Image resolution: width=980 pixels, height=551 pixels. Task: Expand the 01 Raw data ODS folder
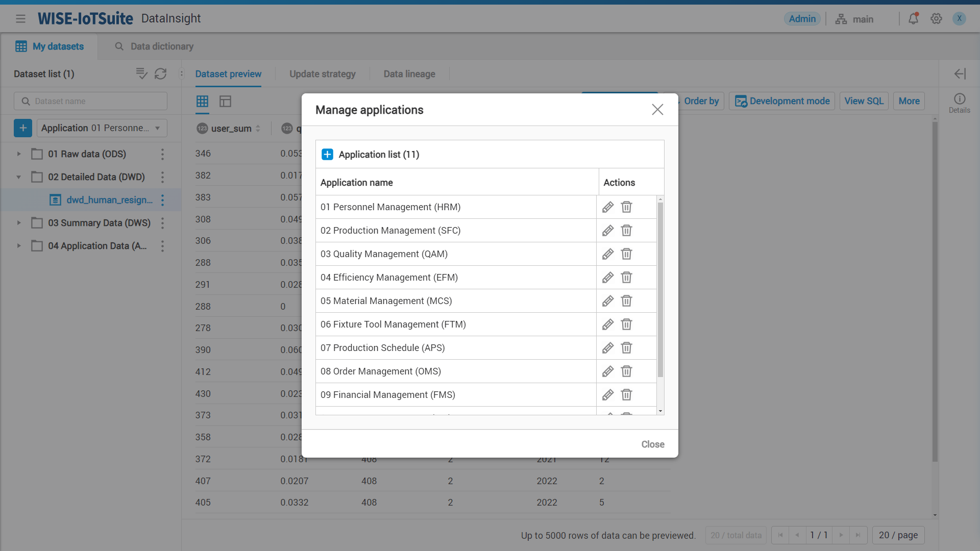(19, 154)
